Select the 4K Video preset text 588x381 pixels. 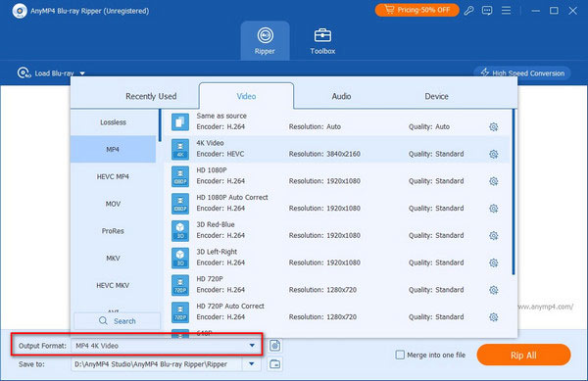click(210, 143)
